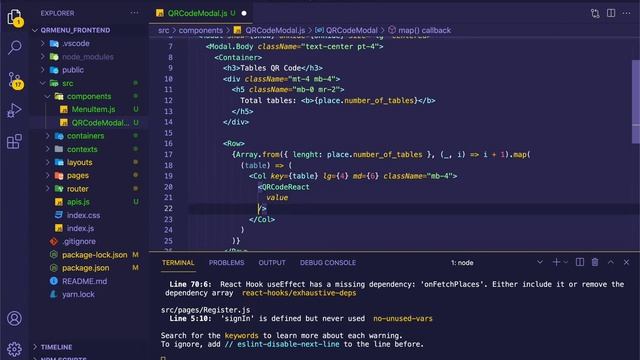Expand the containers folder
The width and height of the screenshot is (640, 360).
48,136
